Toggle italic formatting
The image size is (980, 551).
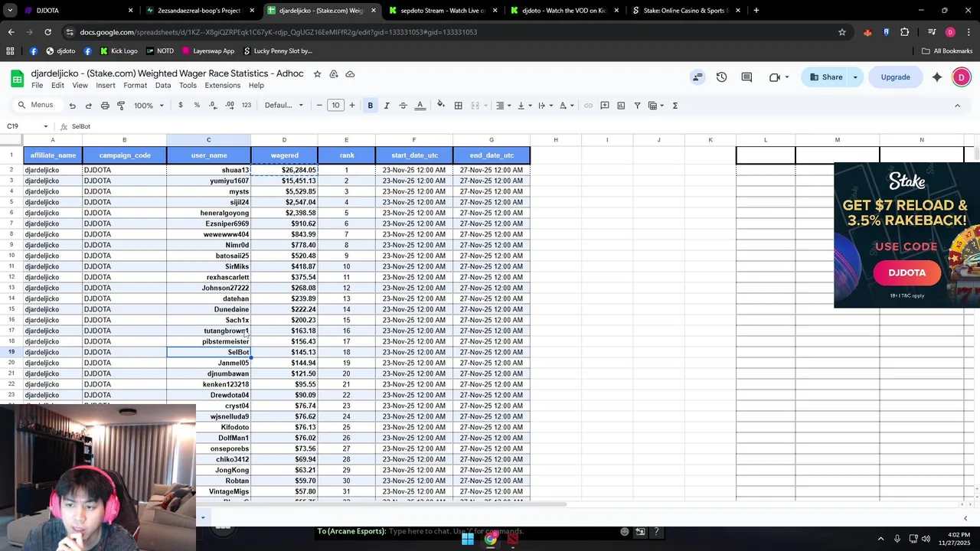387,106
